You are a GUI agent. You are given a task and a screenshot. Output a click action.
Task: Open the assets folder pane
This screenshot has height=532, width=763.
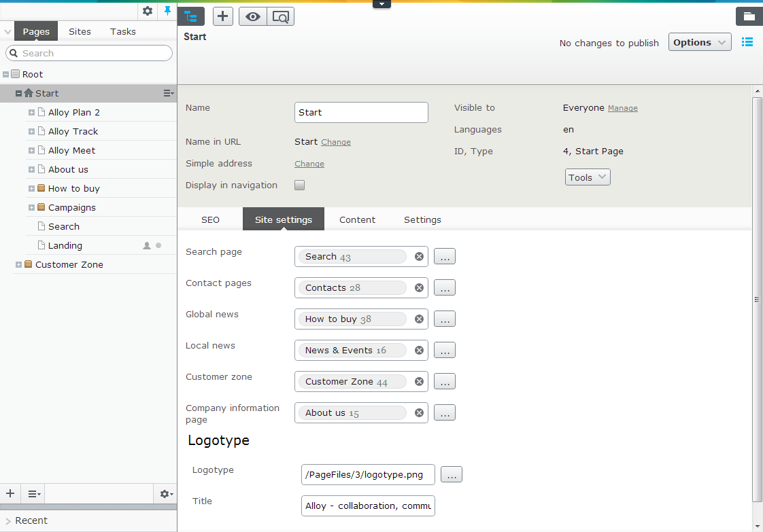[x=749, y=16]
